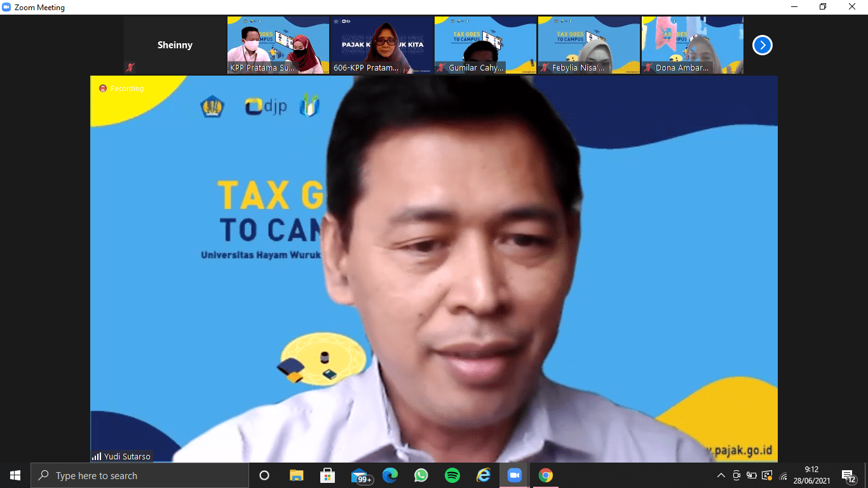Switch to the Zoom taskbar icon
Image resolution: width=868 pixels, height=488 pixels.
tap(514, 475)
